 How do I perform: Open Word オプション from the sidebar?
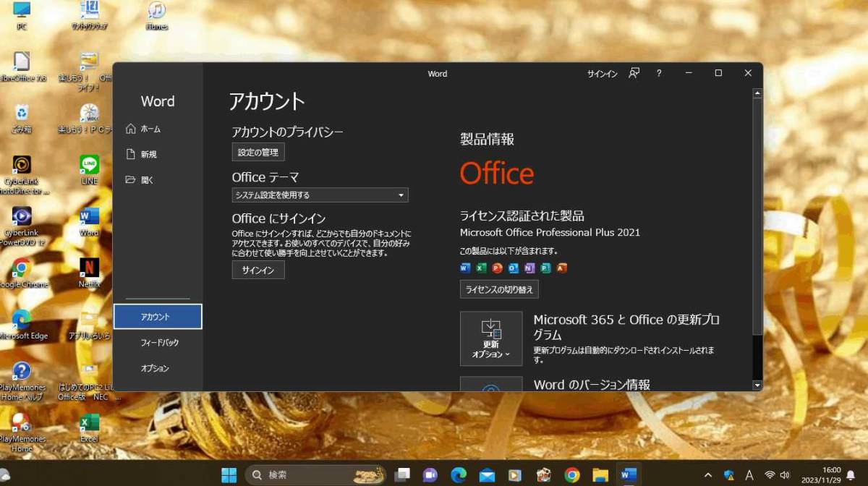[155, 369]
